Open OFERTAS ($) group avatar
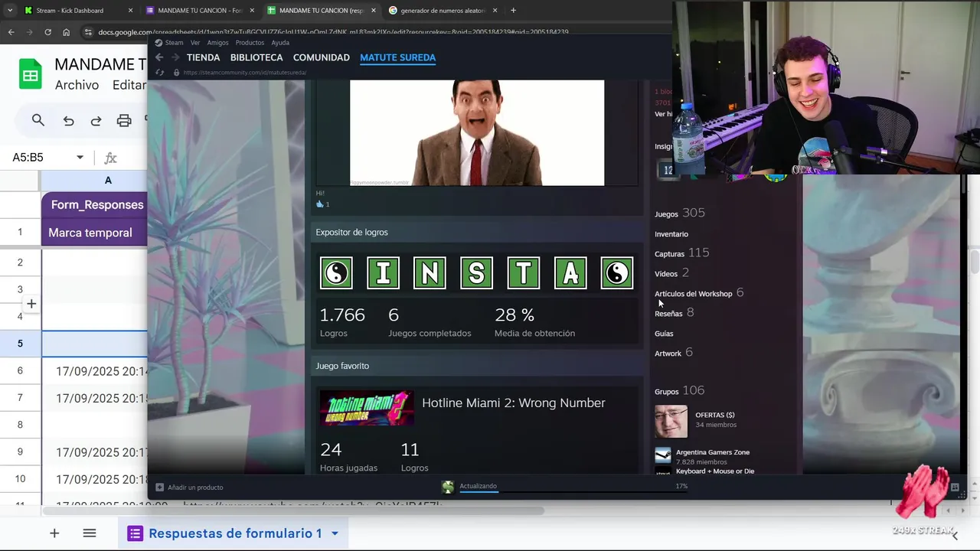Screen dimensions: 980x551 coord(671,421)
